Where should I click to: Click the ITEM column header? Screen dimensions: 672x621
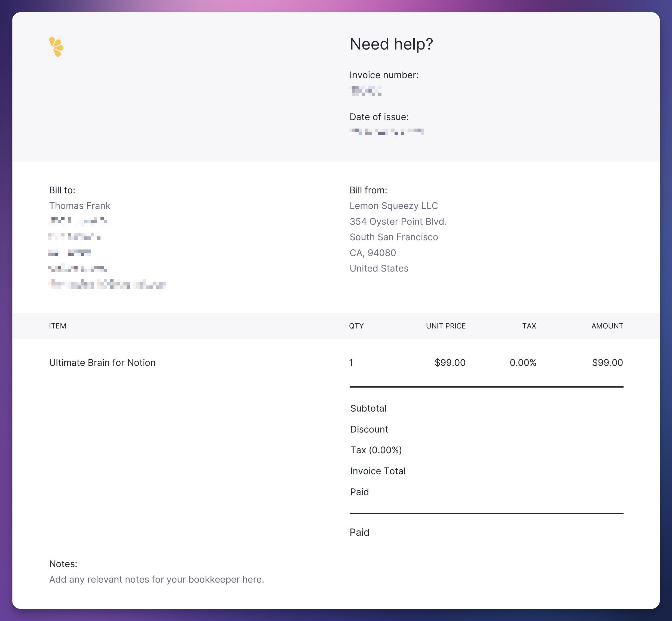point(57,326)
